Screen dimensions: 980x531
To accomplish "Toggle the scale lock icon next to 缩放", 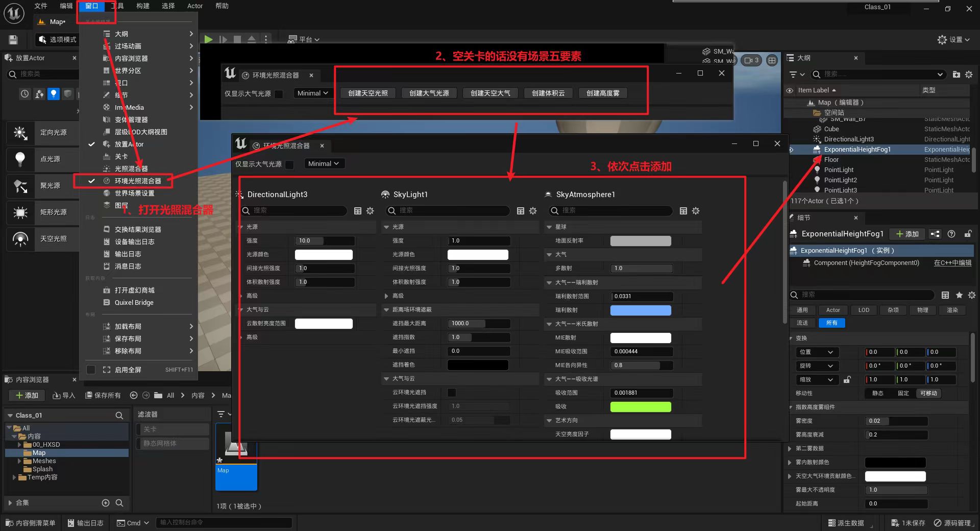I will [847, 379].
